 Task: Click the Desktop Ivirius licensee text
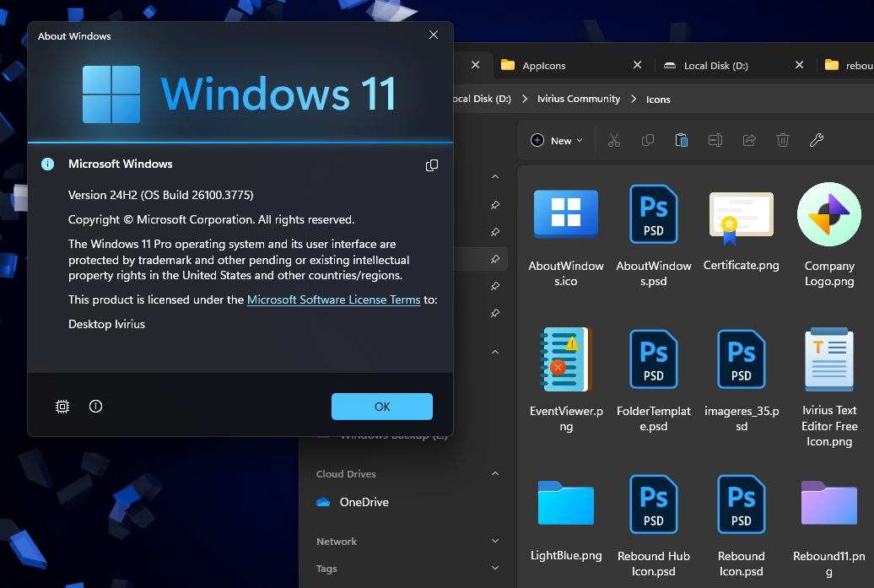(106, 325)
